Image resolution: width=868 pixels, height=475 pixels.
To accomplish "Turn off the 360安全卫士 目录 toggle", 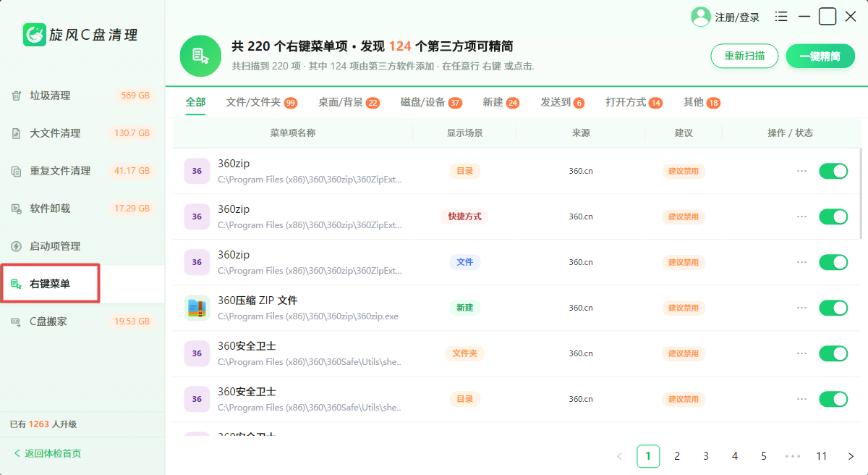I will 833,399.
